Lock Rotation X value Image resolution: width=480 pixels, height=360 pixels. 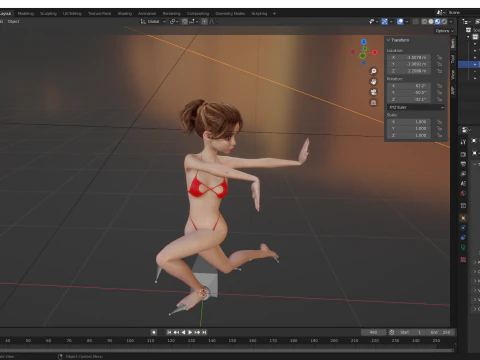click(x=439, y=86)
